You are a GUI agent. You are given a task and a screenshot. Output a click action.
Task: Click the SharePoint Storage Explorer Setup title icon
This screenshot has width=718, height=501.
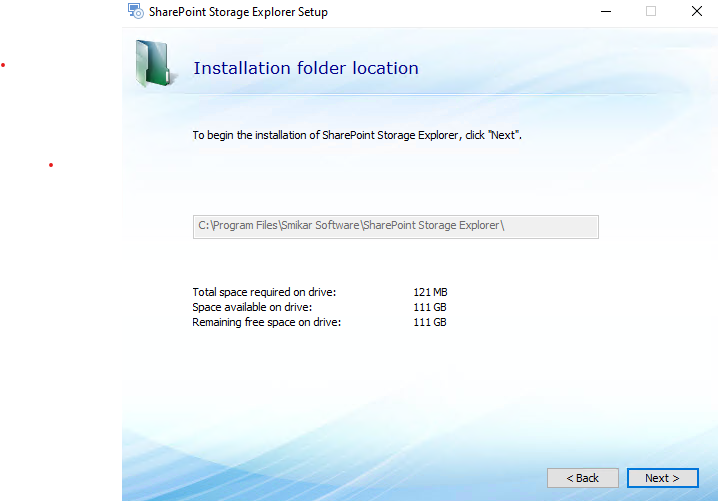coord(136,11)
